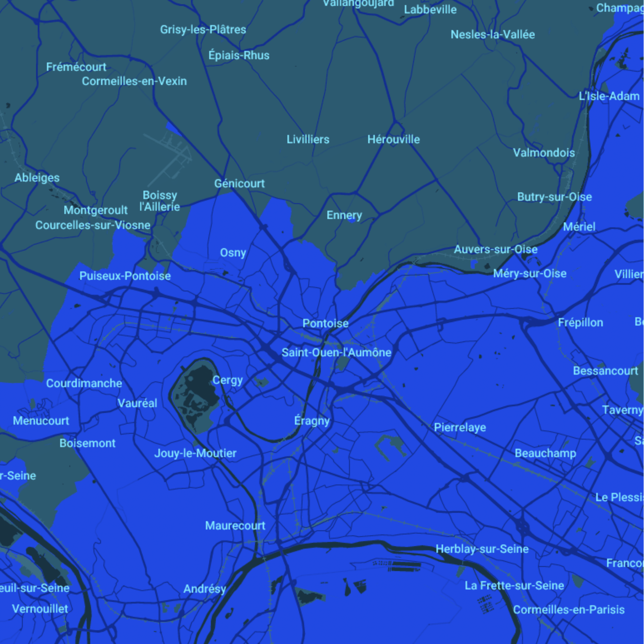Click the Cormeilles-en-Parisis label
This screenshot has height=644, width=644.
pos(569,610)
